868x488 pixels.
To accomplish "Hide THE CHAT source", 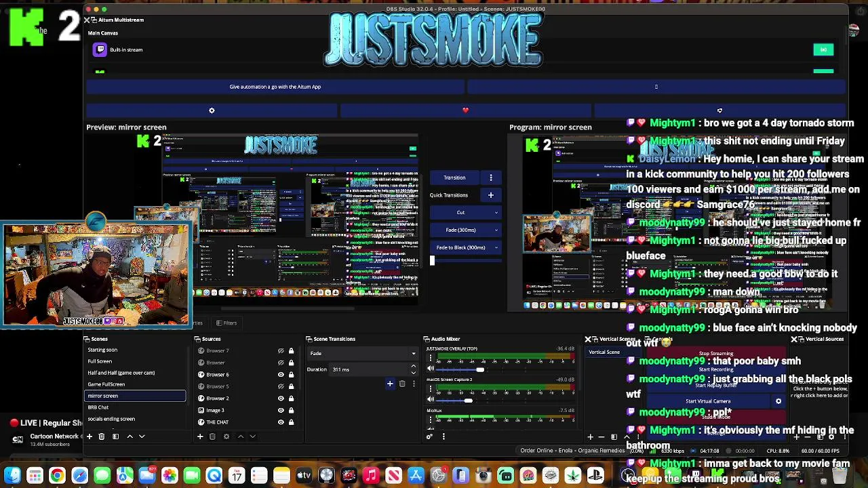I will tap(281, 422).
